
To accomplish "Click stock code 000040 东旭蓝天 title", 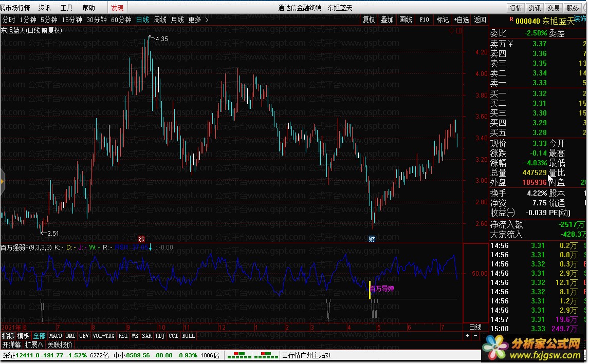I will (545, 21).
